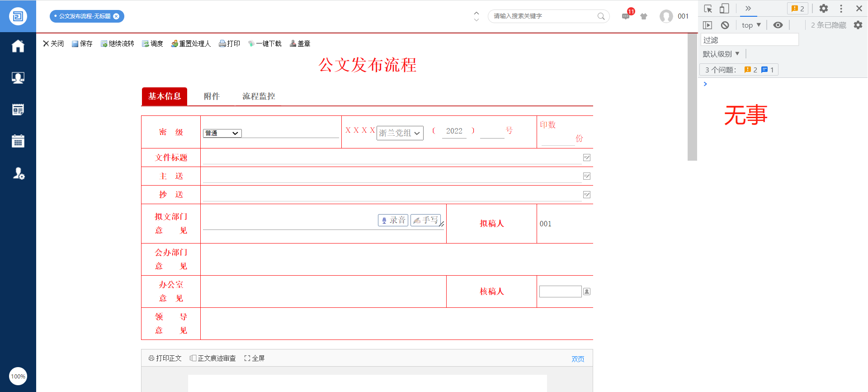Image resolution: width=868 pixels, height=392 pixels.
Task: Click the 盖章 stamp toolbar icon
Action: (x=300, y=43)
